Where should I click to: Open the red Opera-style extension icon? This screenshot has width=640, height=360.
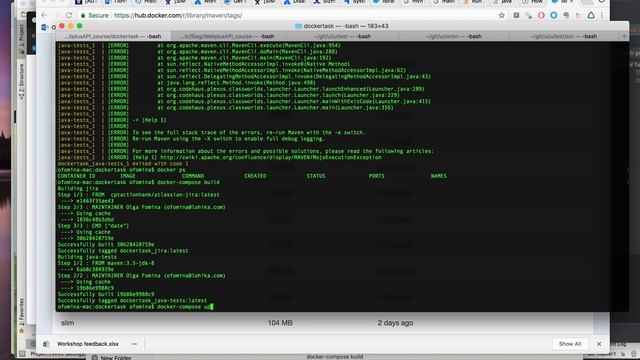pyautogui.click(x=541, y=15)
